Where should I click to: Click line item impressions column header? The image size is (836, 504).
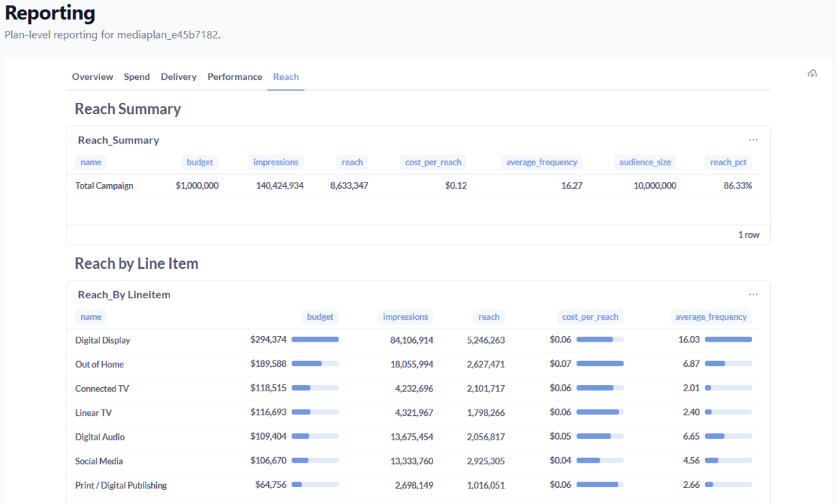tap(405, 316)
